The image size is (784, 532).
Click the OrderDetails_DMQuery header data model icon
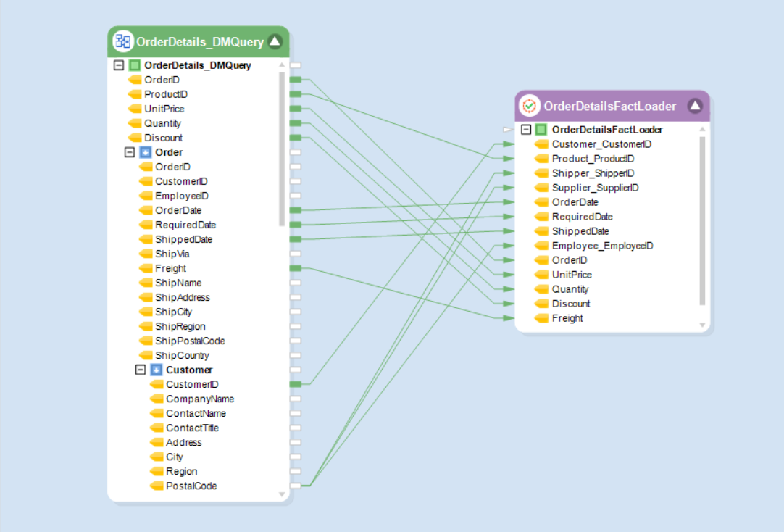tap(123, 41)
